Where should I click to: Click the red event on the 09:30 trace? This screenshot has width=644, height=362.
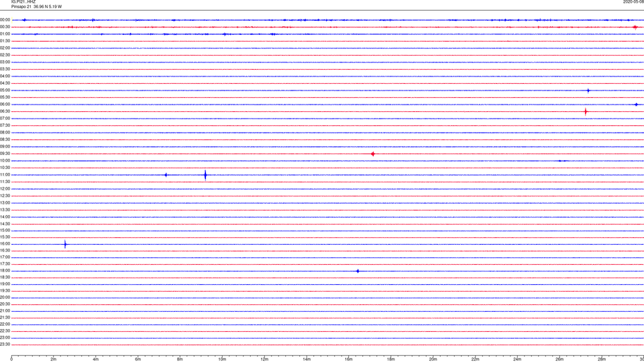[372, 154]
